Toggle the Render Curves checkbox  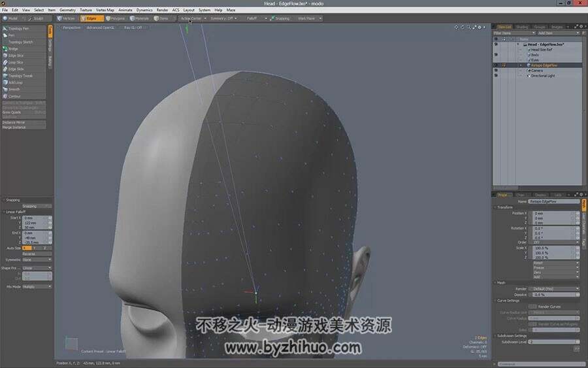pyautogui.click(x=532, y=307)
